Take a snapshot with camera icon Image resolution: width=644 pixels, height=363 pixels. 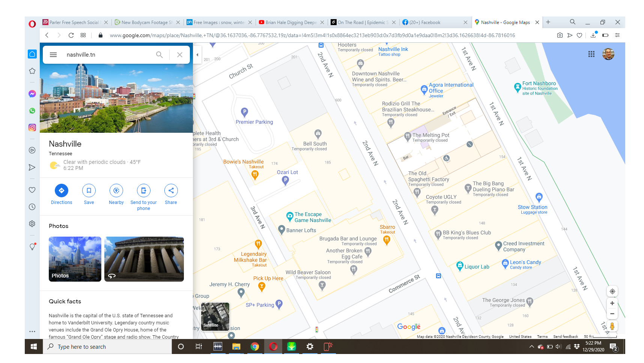pos(560,35)
